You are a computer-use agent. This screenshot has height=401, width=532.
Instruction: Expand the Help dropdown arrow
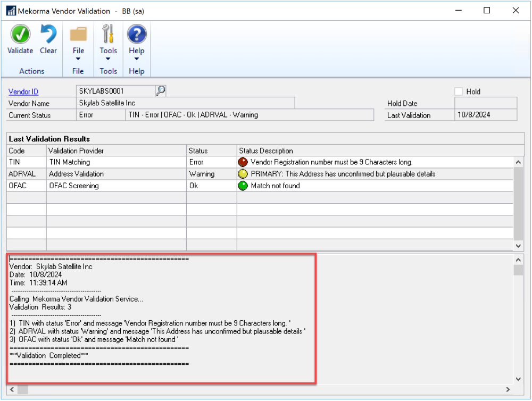coord(137,59)
